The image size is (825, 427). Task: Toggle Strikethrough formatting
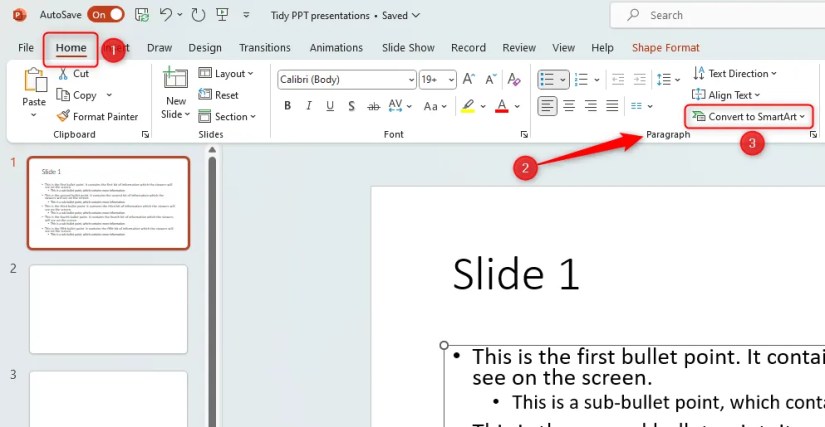pos(374,106)
